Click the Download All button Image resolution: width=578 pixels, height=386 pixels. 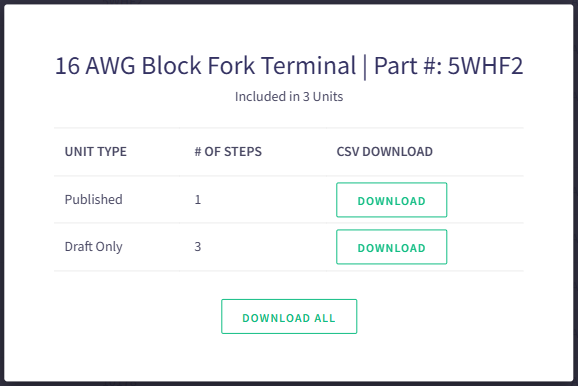click(289, 317)
